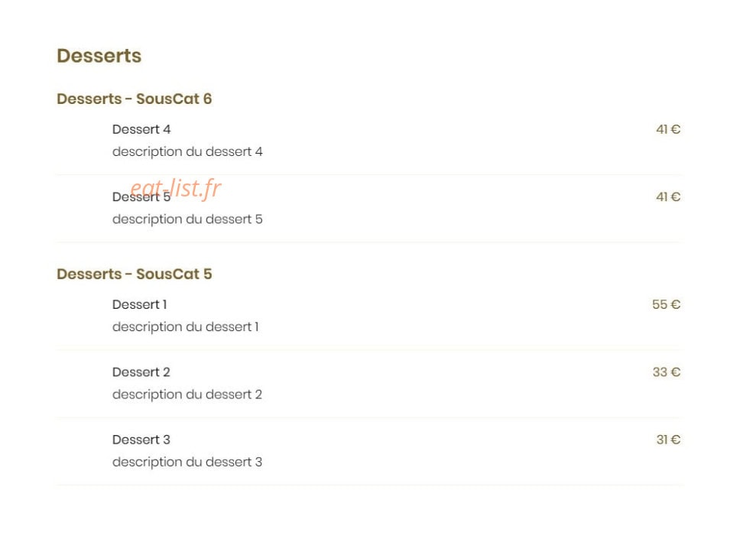
Task: Select the Desserts - SousCat 5 subheading
Action: pos(134,274)
